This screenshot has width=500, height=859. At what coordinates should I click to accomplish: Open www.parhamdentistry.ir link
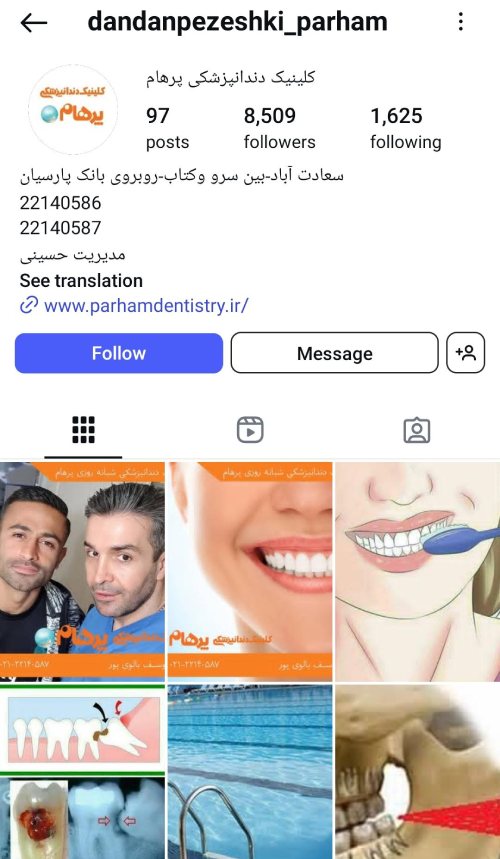[146, 306]
